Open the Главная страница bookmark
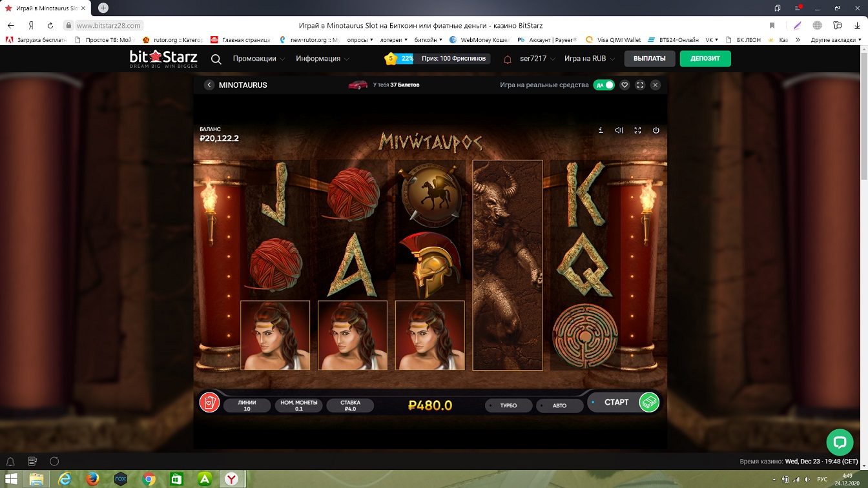868x488 pixels. point(241,39)
